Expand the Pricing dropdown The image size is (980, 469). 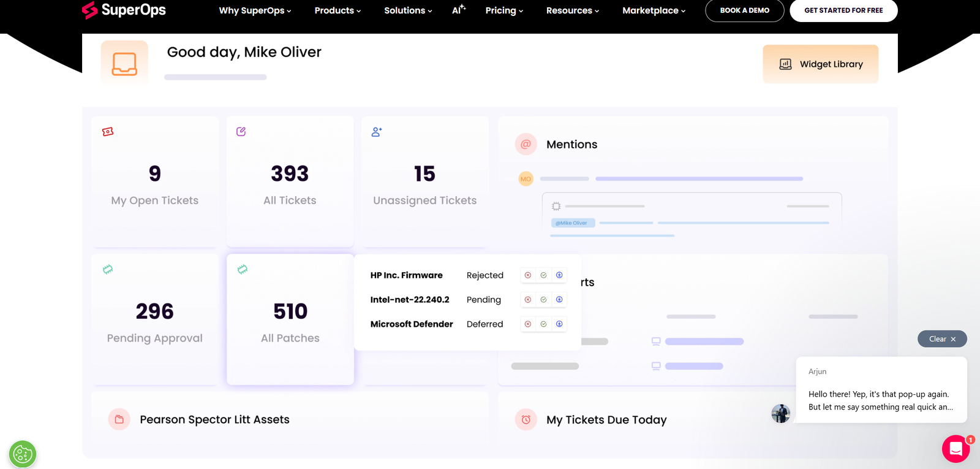coord(504,10)
